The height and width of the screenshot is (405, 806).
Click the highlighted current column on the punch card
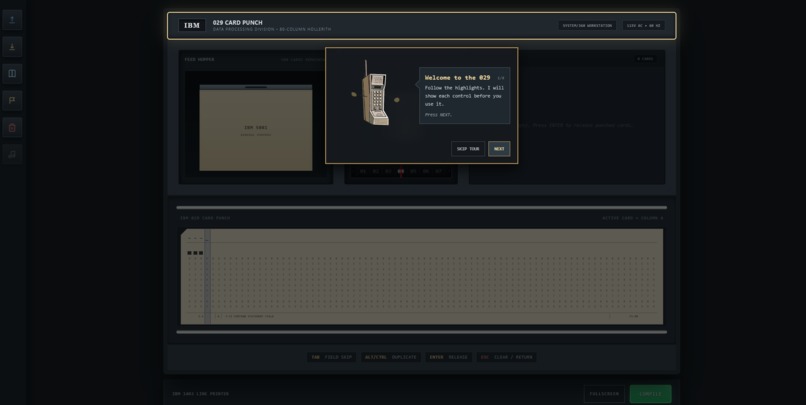coord(208,277)
